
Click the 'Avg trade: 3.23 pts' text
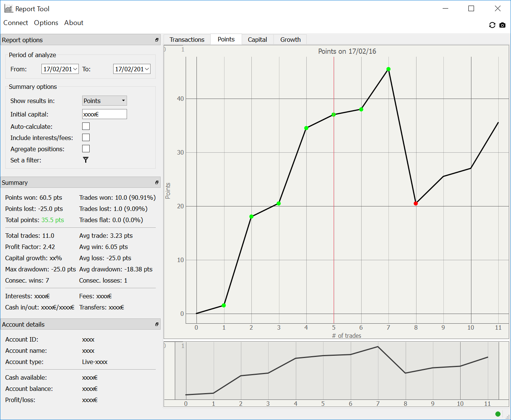pyautogui.click(x=106, y=236)
